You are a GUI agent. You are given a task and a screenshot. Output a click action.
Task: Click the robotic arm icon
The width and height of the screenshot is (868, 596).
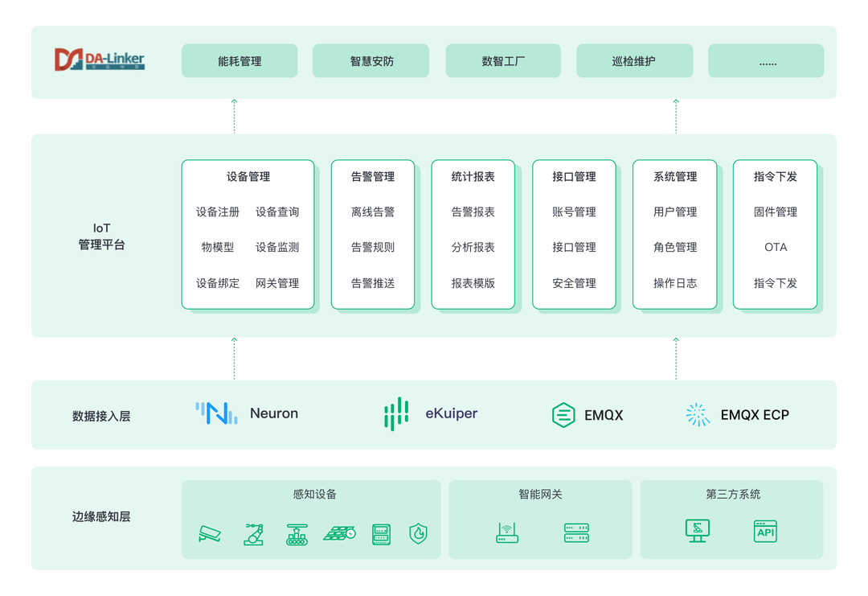point(254,534)
